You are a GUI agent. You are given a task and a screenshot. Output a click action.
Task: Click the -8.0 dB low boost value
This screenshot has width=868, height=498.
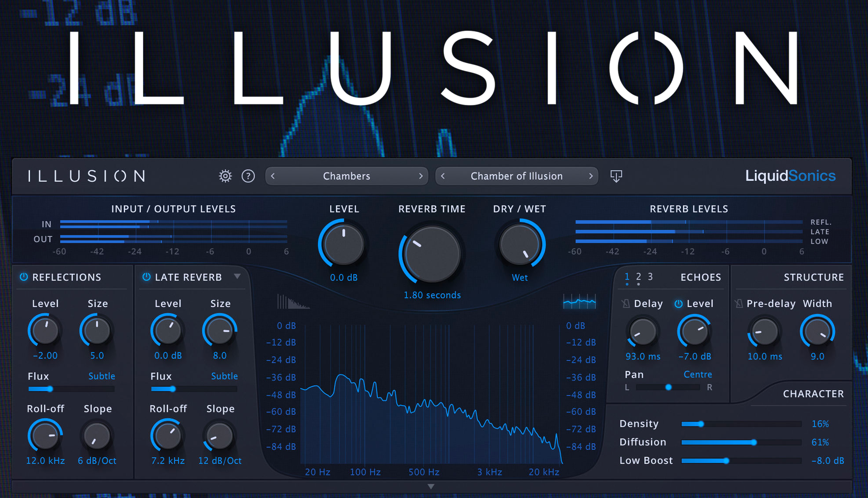coord(827,461)
